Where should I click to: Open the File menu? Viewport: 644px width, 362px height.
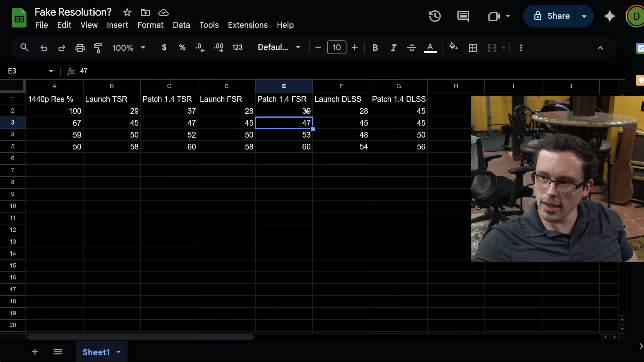(41, 25)
